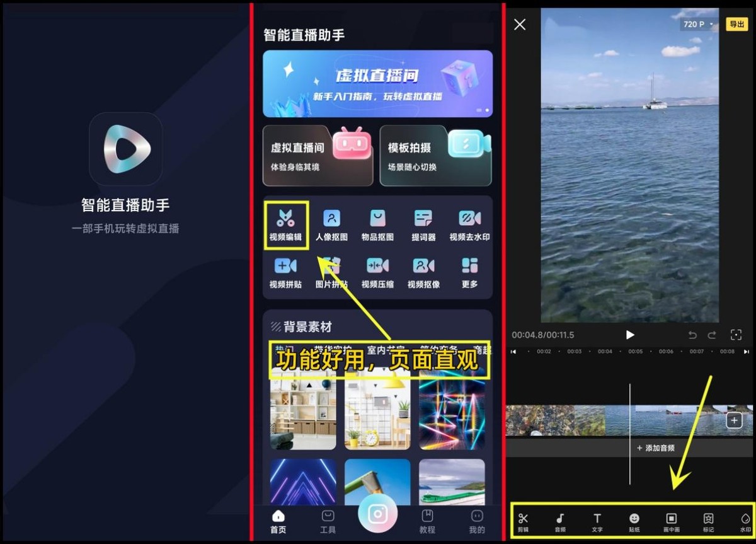Launch the 视频编辑 video editing function

pos(285,224)
